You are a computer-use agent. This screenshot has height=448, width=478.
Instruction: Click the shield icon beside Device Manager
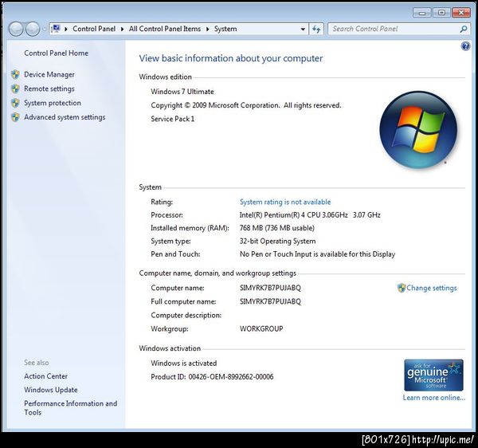click(15, 75)
